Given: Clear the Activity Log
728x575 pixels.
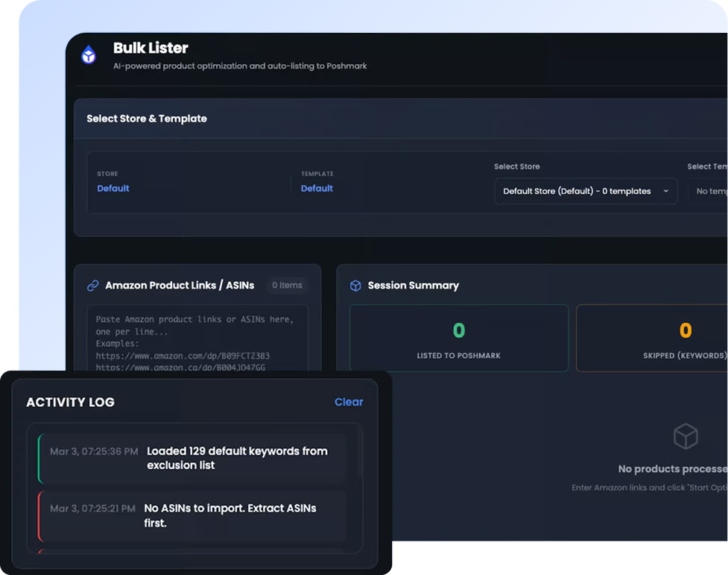Looking at the screenshot, I should [348, 402].
